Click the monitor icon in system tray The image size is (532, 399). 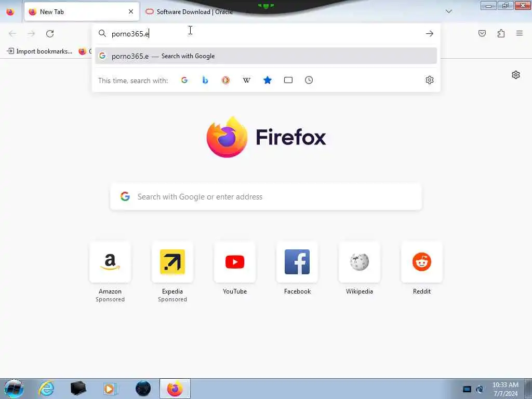click(467, 389)
